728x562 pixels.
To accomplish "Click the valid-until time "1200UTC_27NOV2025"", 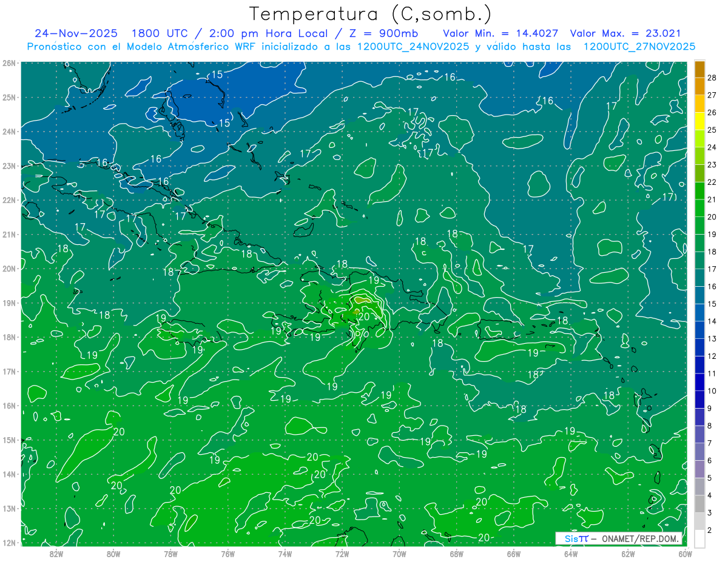I will tap(639, 47).
